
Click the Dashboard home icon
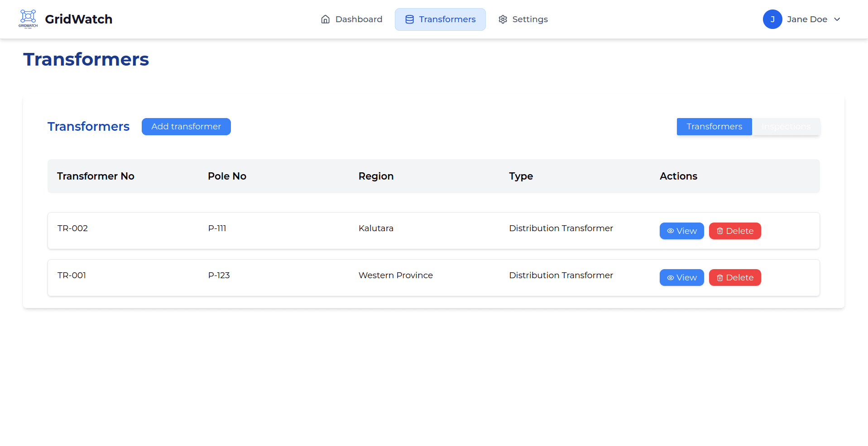(x=325, y=19)
